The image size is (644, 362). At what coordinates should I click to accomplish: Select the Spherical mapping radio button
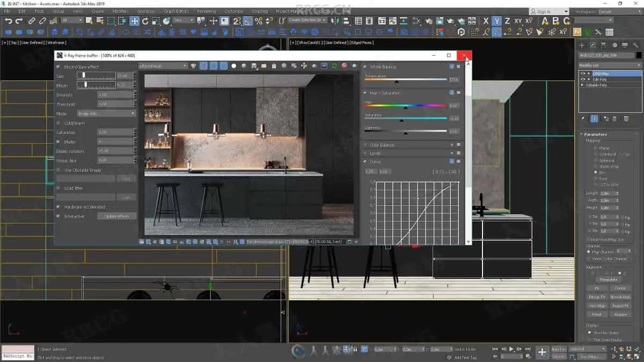(x=596, y=160)
